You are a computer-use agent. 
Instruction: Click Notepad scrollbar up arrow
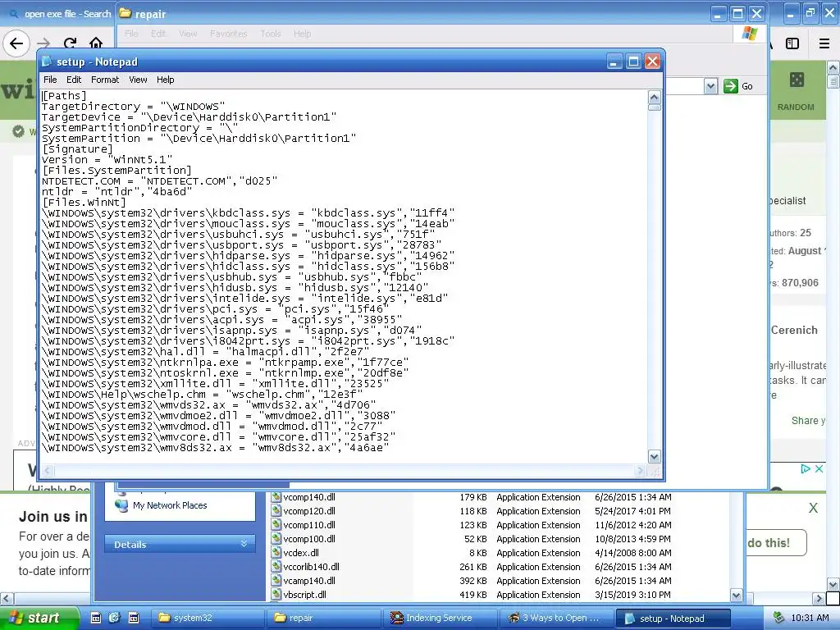(654, 97)
